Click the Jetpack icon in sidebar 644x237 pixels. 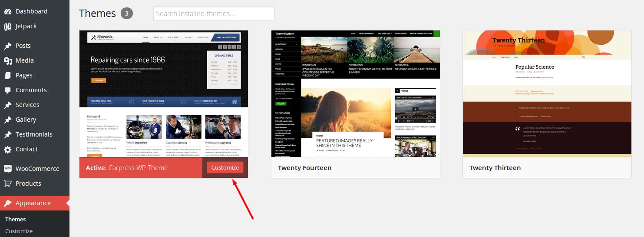pyautogui.click(x=8, y=26)
